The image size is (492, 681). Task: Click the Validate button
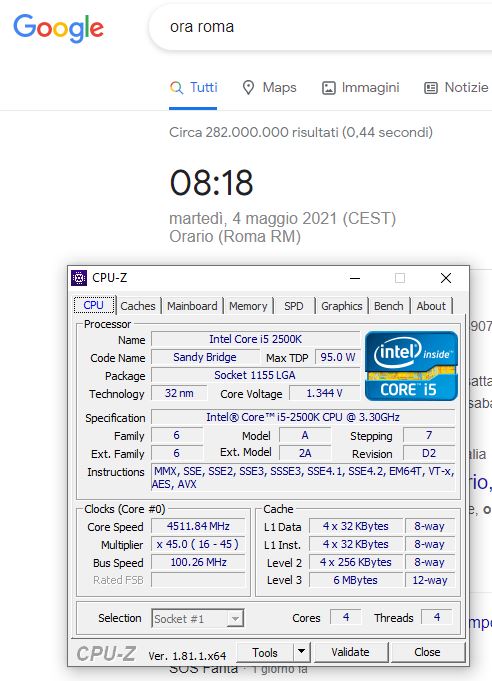[x=350, y=652]
